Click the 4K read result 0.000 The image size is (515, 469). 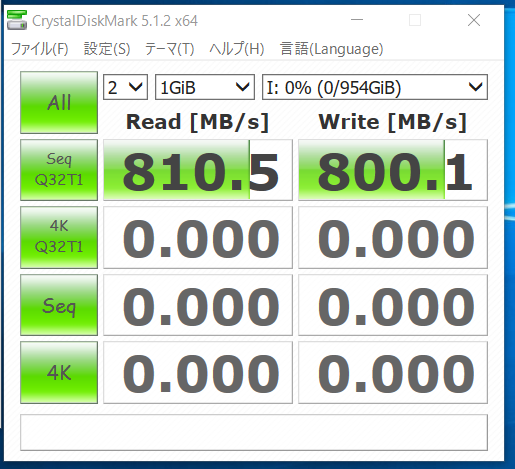click(198, 372)
